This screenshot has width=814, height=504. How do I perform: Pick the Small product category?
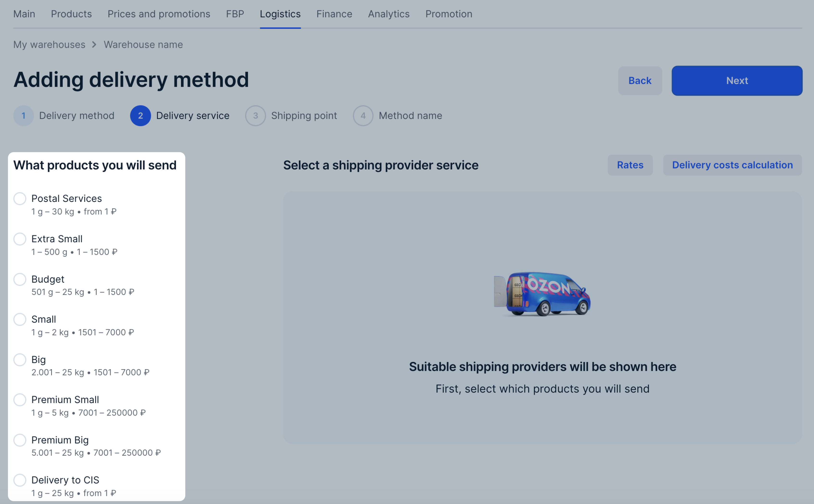tap(20, 319)
